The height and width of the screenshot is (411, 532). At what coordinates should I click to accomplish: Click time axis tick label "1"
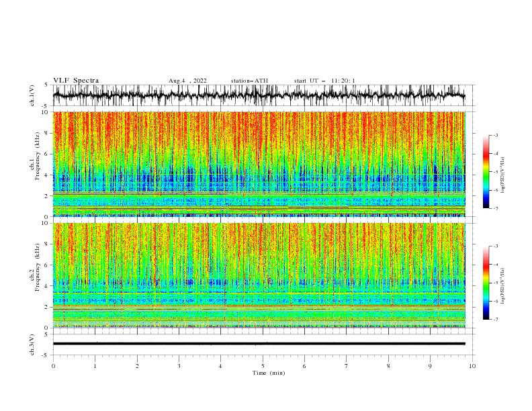pyautogui.click(x=95, y=366)
